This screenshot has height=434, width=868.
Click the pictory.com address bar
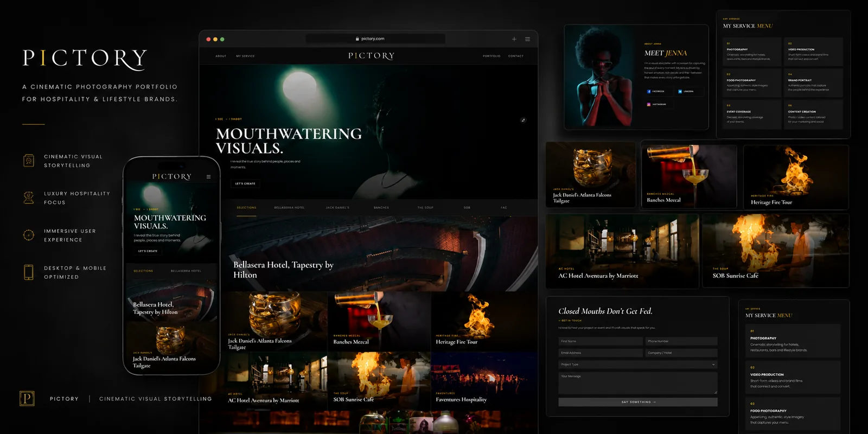point(375,39)
